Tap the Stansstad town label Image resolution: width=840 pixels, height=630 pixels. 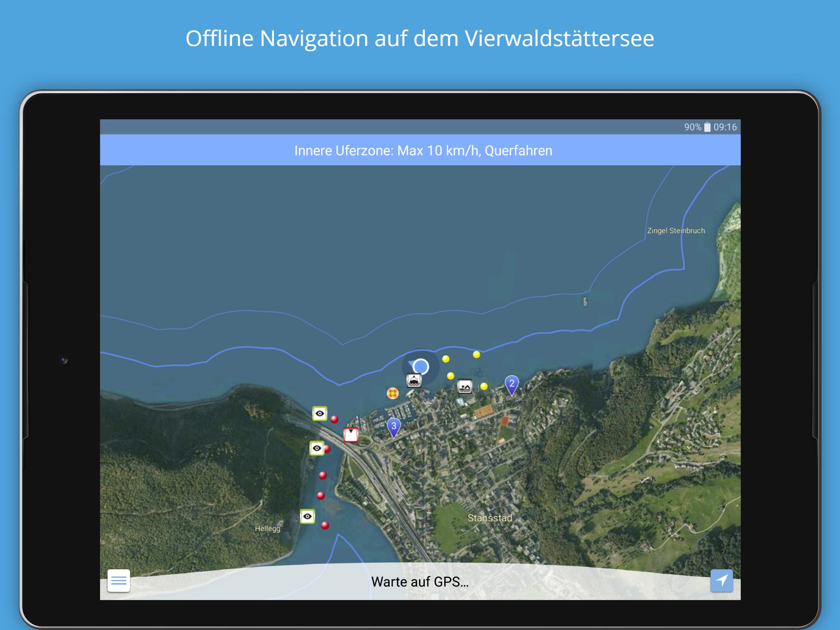pos(490,518)
